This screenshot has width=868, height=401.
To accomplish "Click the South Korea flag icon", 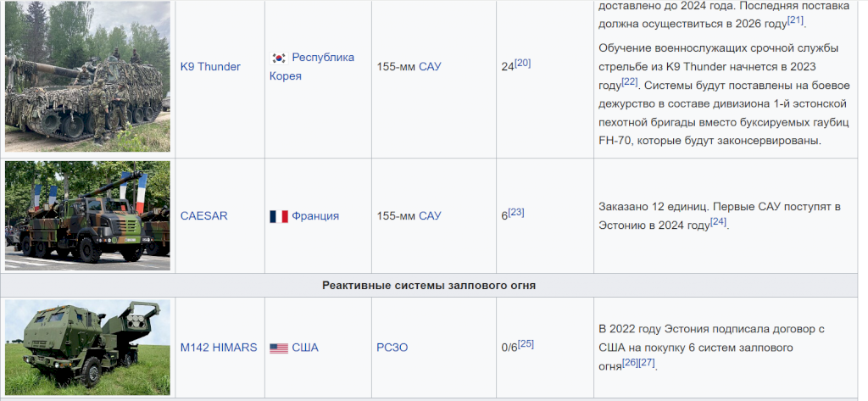I will tap(279, 58).
